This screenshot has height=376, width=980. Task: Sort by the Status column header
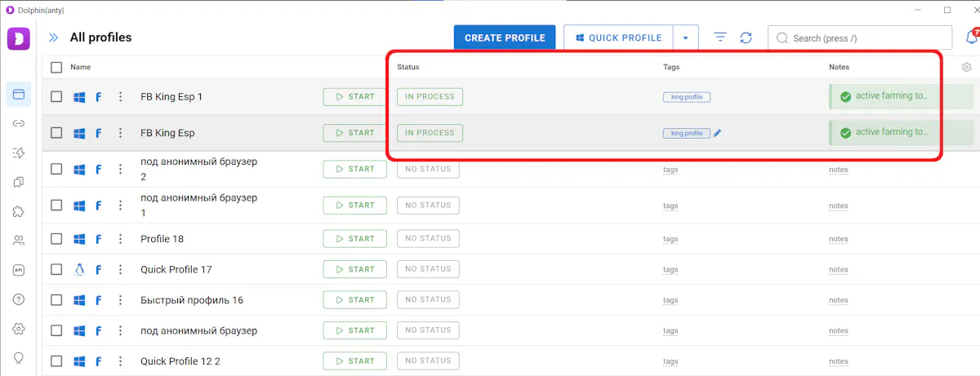408,67
